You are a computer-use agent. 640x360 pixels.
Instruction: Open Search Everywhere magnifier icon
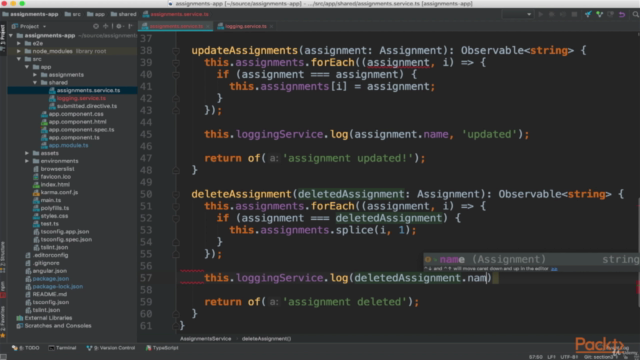click(x=636, y=14)
